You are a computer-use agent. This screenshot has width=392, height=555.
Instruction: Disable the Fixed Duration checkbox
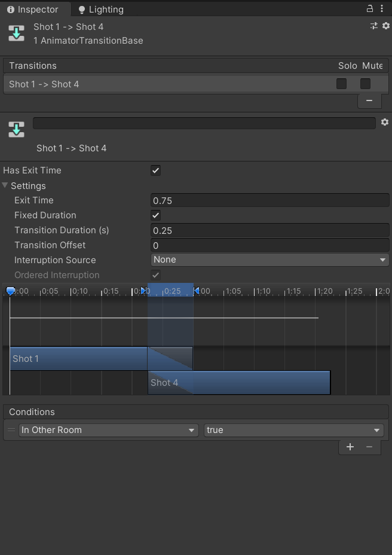155,215
